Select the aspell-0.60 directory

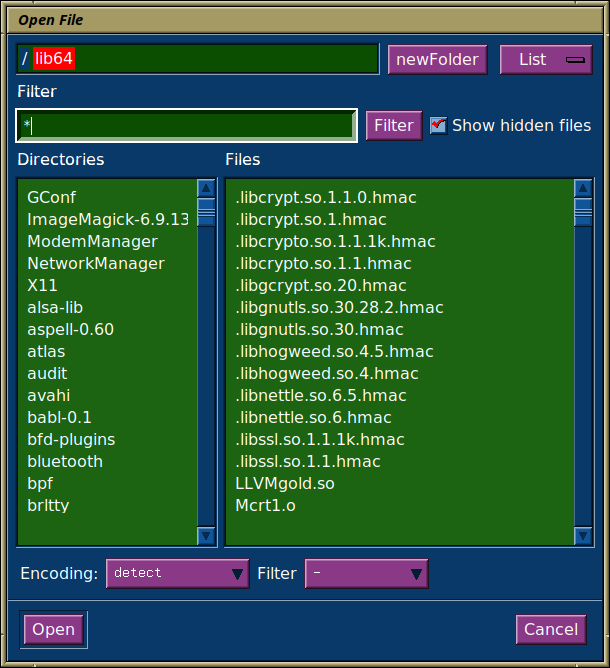(x=107, y=329)
